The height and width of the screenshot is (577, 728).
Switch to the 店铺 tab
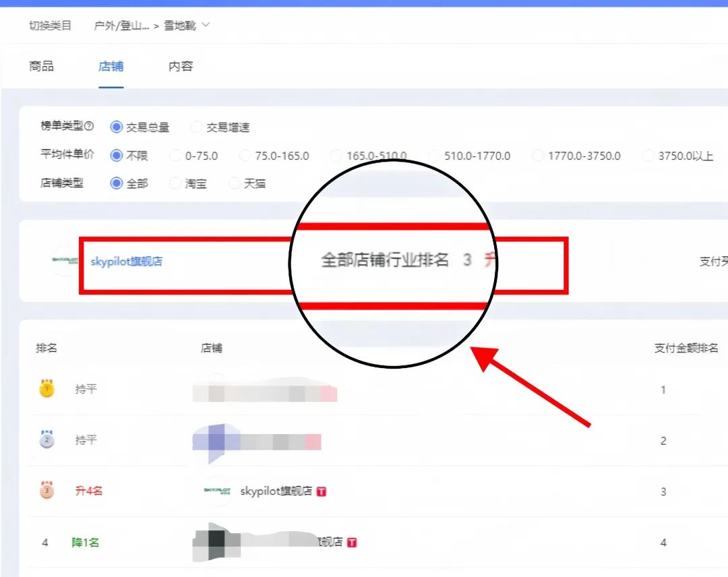111,66
